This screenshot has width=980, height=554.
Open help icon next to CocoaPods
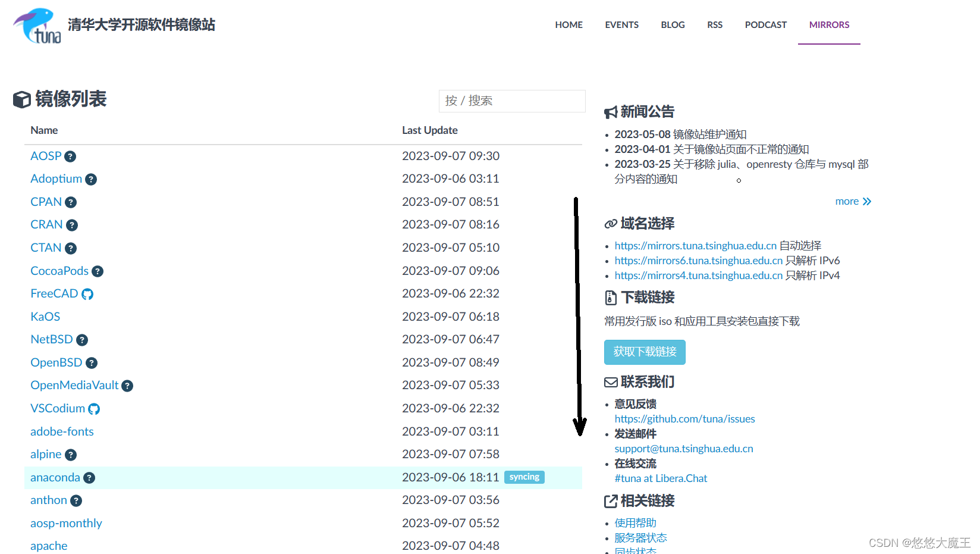(98, 271)
